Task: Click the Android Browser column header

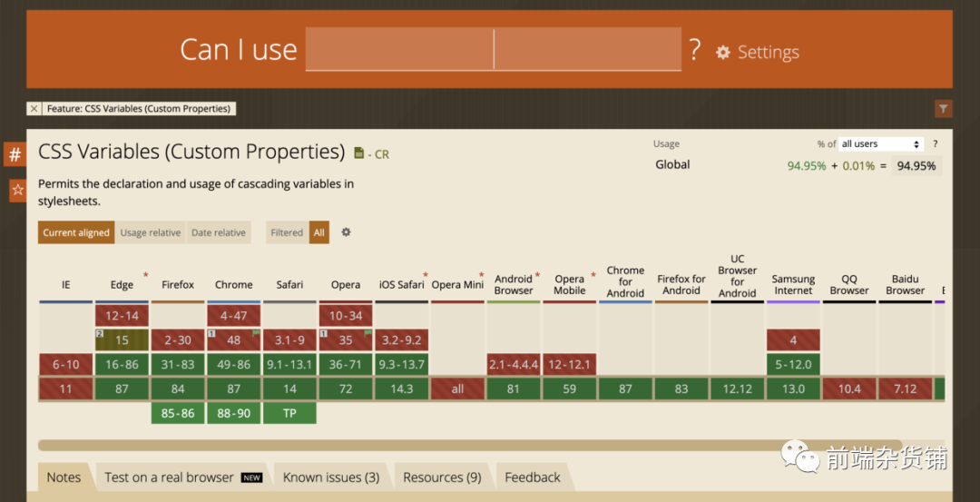Action: coord(514,284)
